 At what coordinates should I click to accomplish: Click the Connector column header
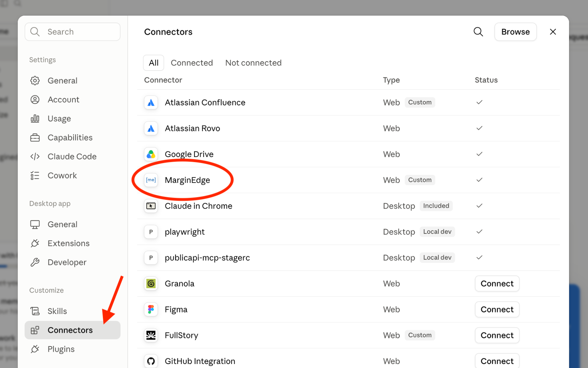tap(163, 80)
